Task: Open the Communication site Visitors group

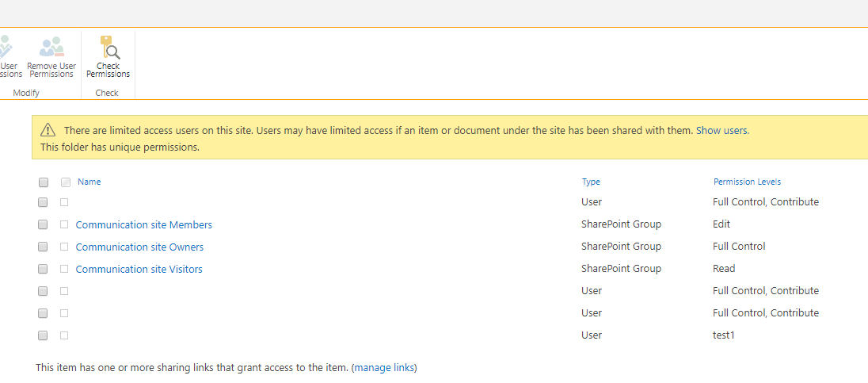Action: [139, 269]
